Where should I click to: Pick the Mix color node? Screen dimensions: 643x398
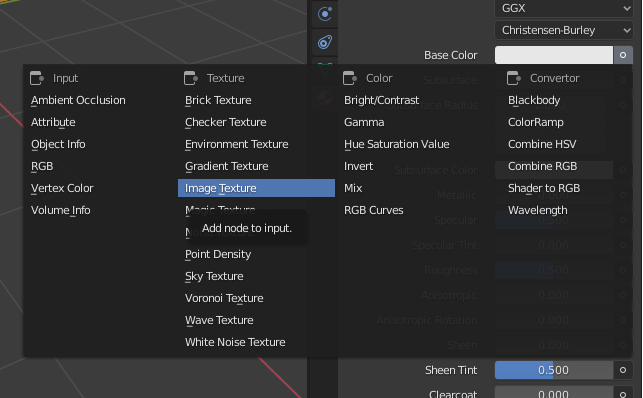coord(353,188)
